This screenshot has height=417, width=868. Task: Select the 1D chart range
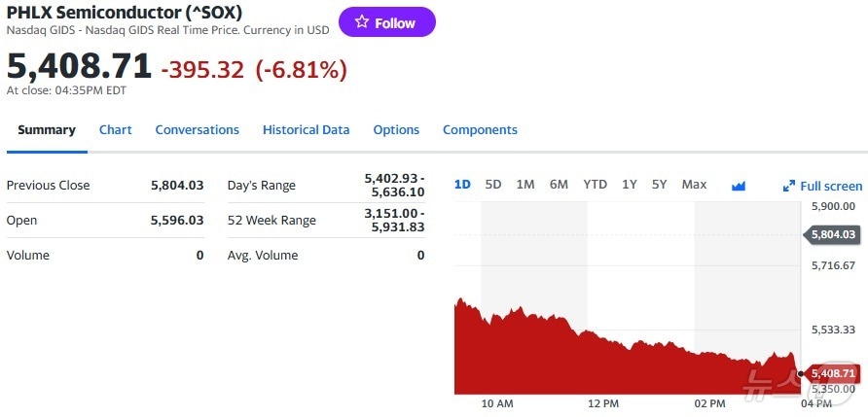coord(462,185)
